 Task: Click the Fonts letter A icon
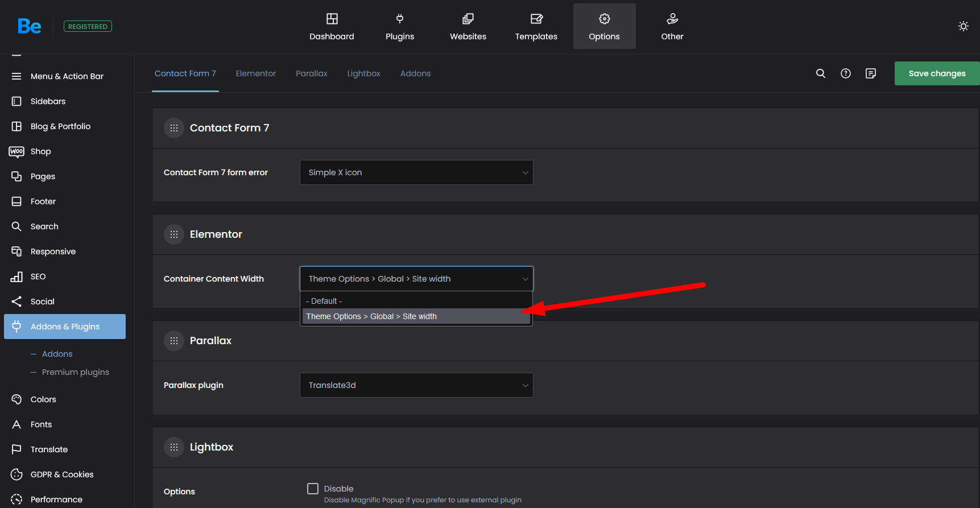[x=16, y=424]
